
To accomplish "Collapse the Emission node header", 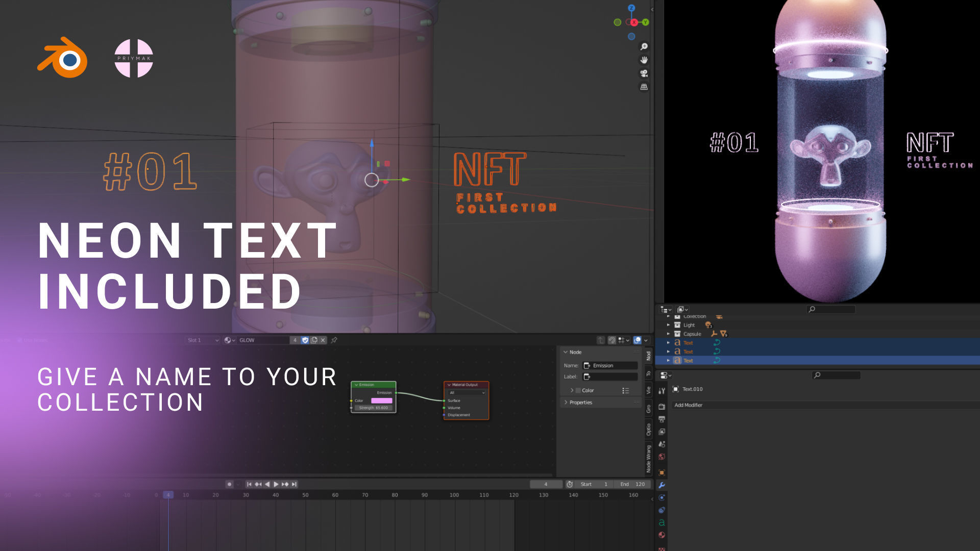I will point(356,385).
